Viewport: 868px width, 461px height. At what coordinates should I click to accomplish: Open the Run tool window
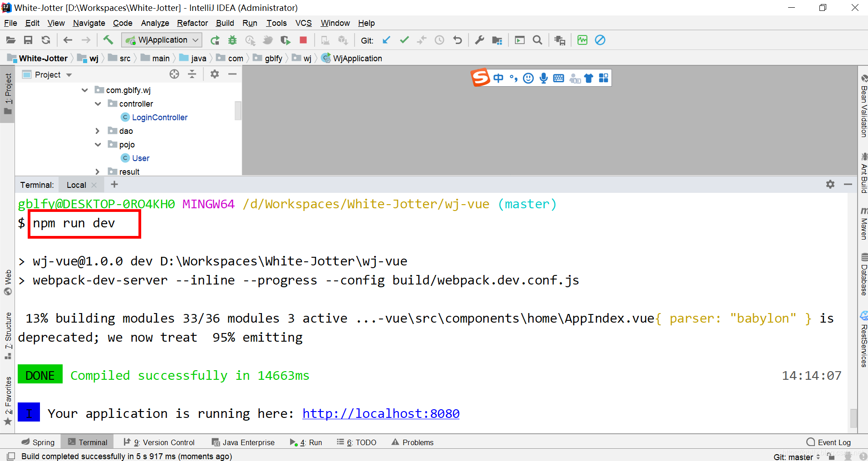point(306,442)
